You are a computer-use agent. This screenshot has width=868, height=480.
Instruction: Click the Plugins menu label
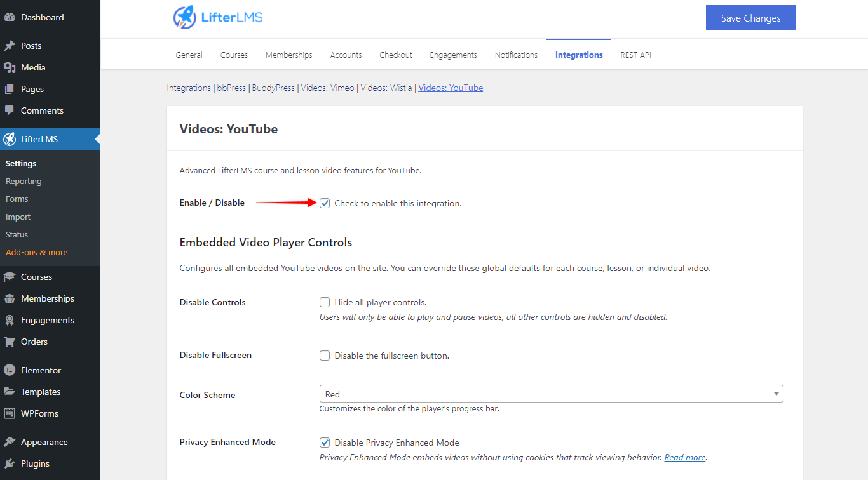pos(35,463)
